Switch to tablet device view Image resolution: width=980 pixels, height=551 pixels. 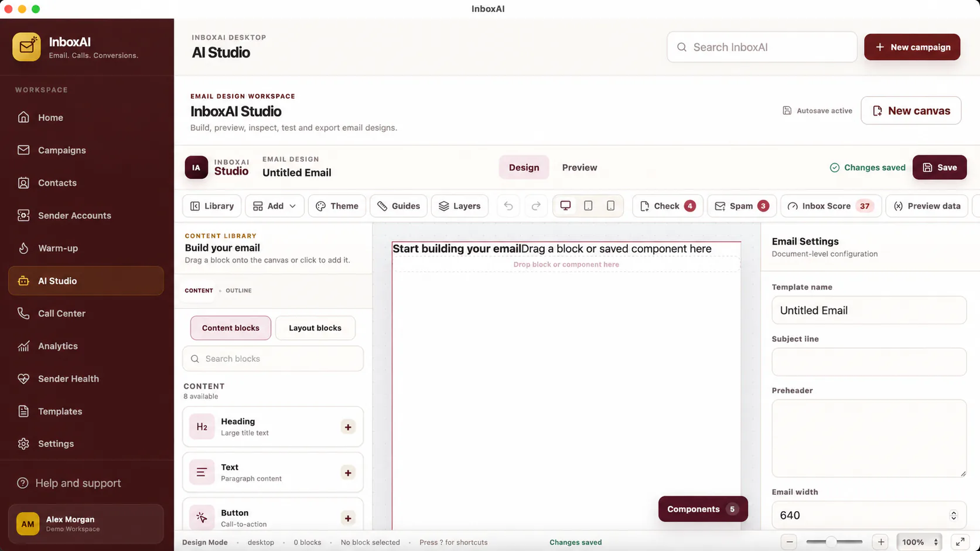click(588, 206)
